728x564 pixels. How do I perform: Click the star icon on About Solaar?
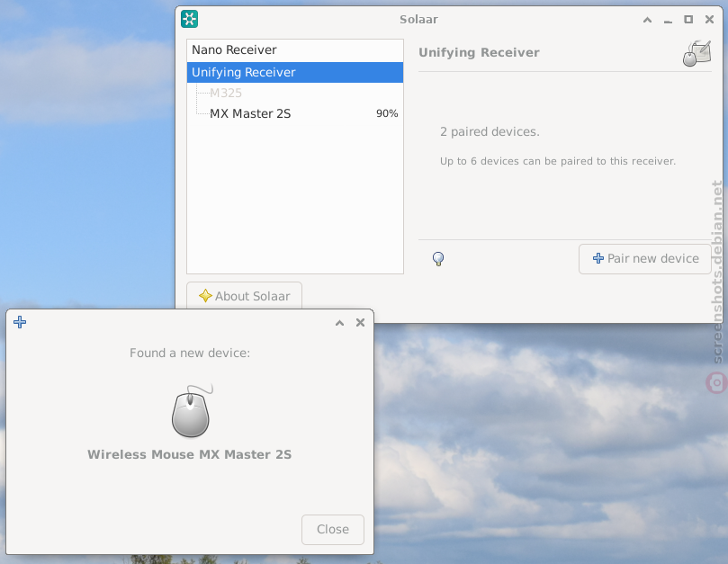(x=205, y=296)
